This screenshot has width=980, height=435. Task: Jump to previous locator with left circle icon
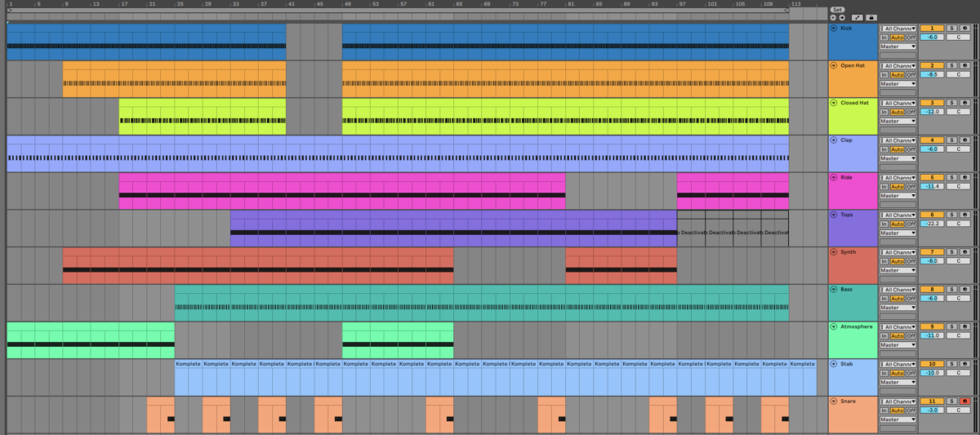(833, 17)
